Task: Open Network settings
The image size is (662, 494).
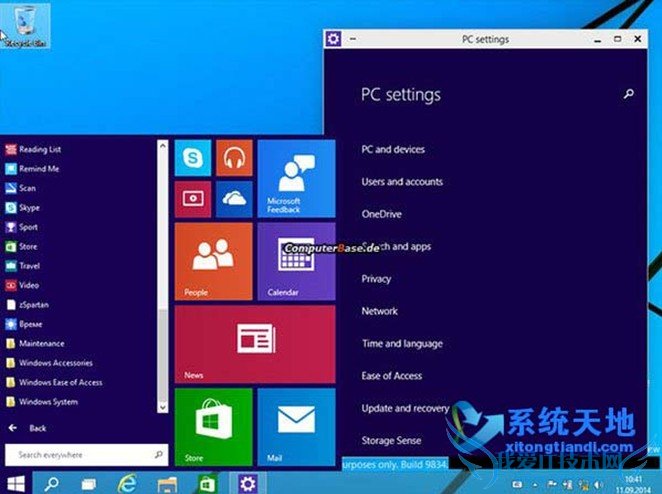Action: click(x=380, y=311)
